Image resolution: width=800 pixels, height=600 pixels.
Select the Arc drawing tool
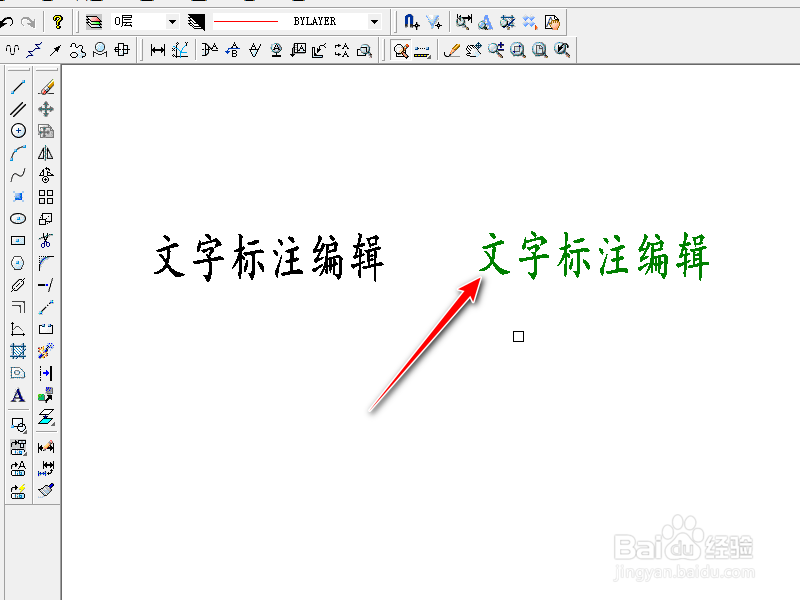(x=18, y=153)
